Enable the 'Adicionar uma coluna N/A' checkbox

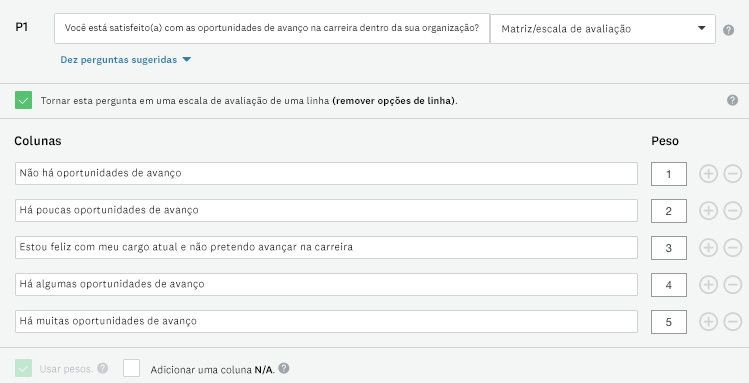click(x=131, y=368)
